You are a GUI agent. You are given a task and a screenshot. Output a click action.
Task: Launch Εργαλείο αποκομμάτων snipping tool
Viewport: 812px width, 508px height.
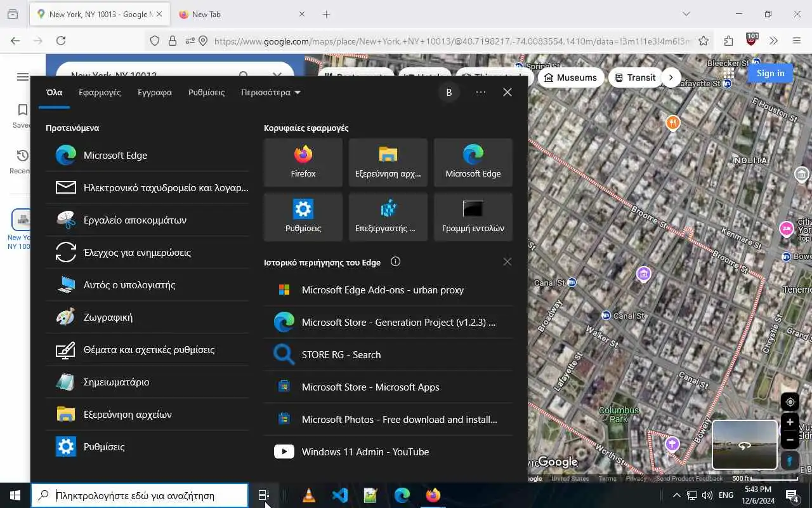[147, 220]
